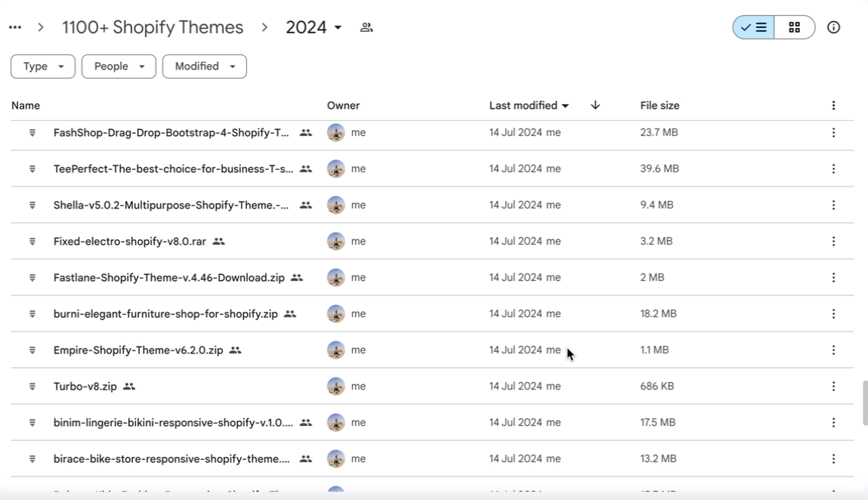Click the 9.4 MB file size value
Screen dimensions: 868x500
pos(656,205)
